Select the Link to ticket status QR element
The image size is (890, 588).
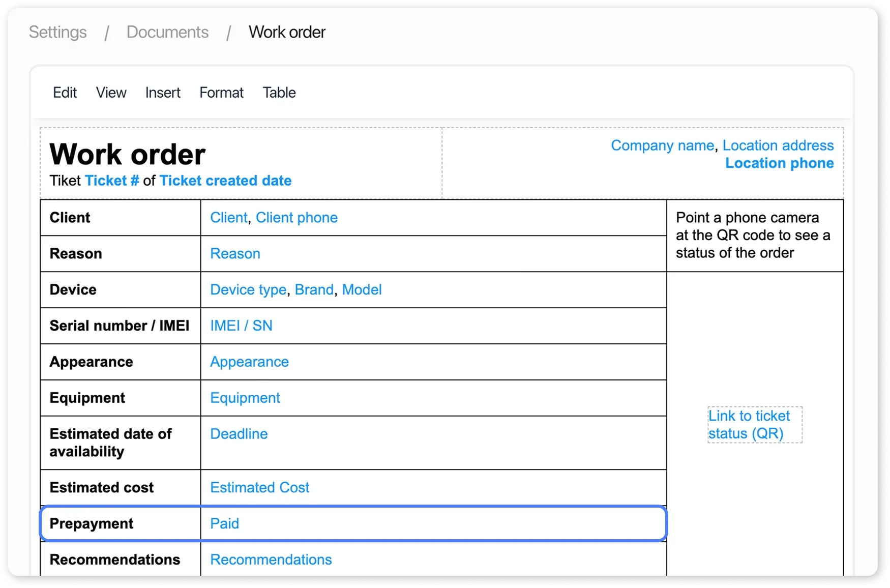coord(754,425)
